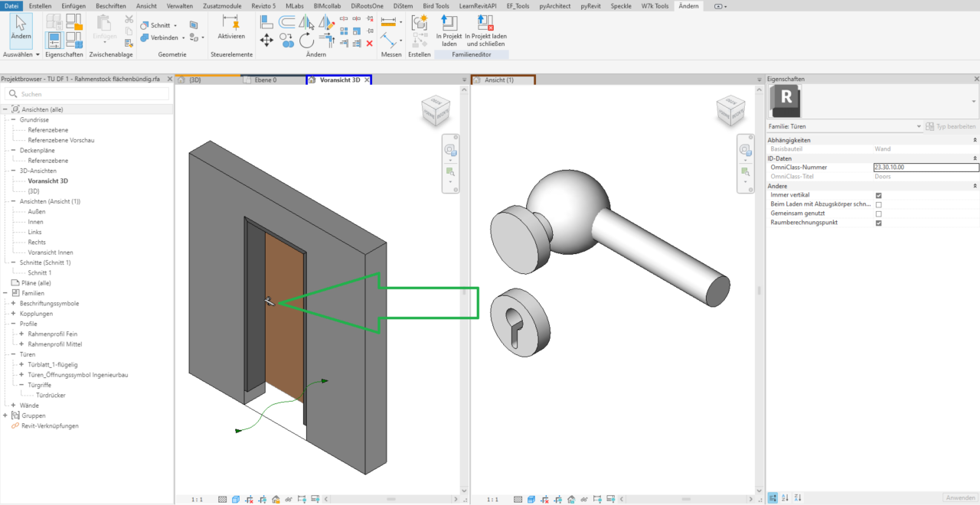Collapse the Ansichten (alle) tree branch
This screenshot has height=505, width=980.
point(6,109)
